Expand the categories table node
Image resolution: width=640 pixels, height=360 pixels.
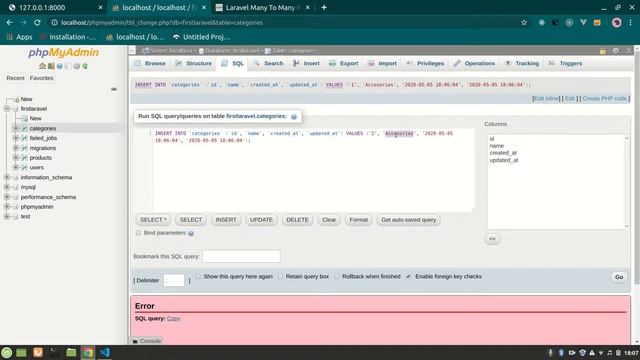[x=16, y=128]
